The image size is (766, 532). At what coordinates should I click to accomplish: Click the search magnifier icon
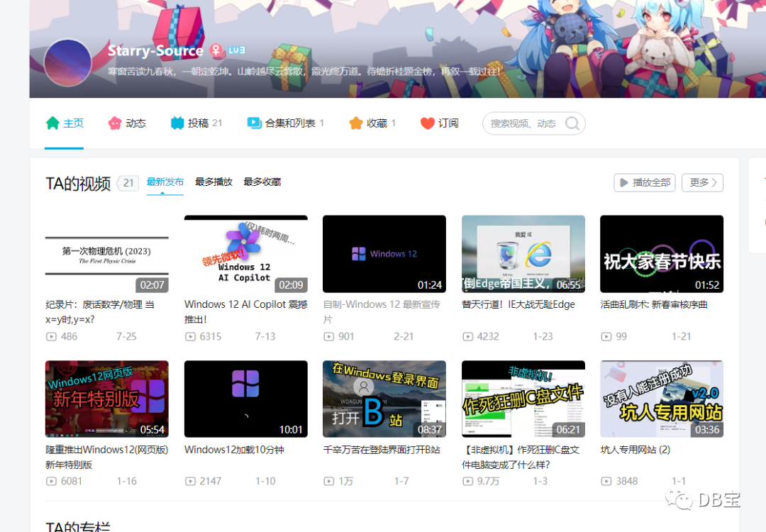coord(572,123)
